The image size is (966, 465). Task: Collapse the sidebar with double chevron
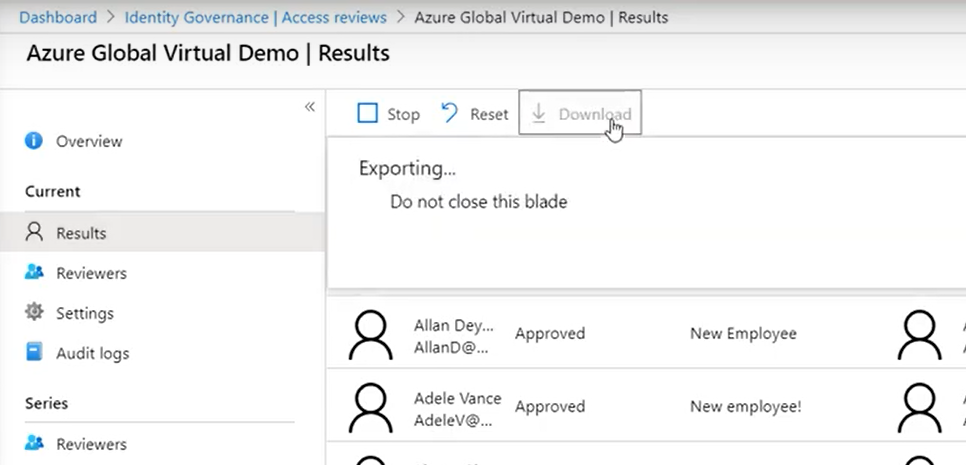(310, 107)
